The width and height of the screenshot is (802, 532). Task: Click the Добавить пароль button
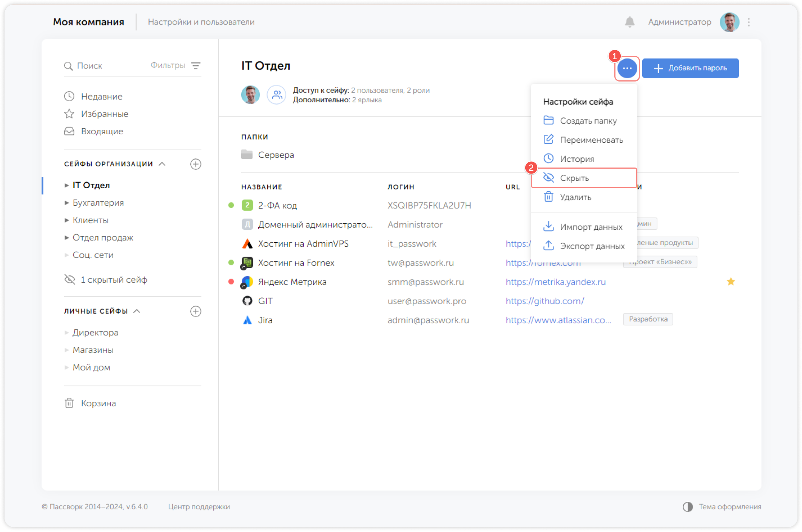point(690,68)
